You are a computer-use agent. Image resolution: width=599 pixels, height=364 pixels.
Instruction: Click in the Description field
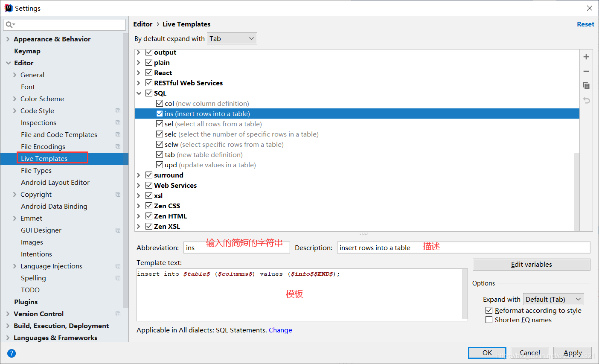click(464, 248)
